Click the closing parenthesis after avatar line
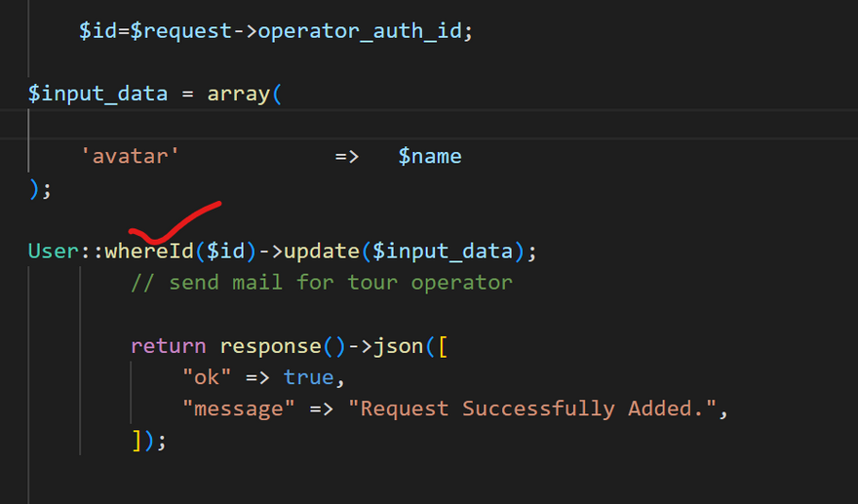Image resolution: width=858 pixels, height=504 pixels. (34, 189)
